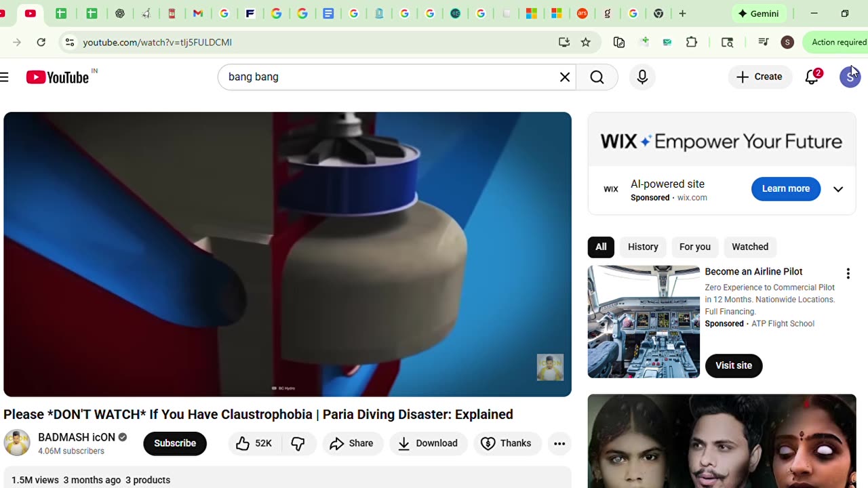868x488 pixels.
Task: Open options menu for the Airline Pilot ad
Action: click(x=848, y=273)
